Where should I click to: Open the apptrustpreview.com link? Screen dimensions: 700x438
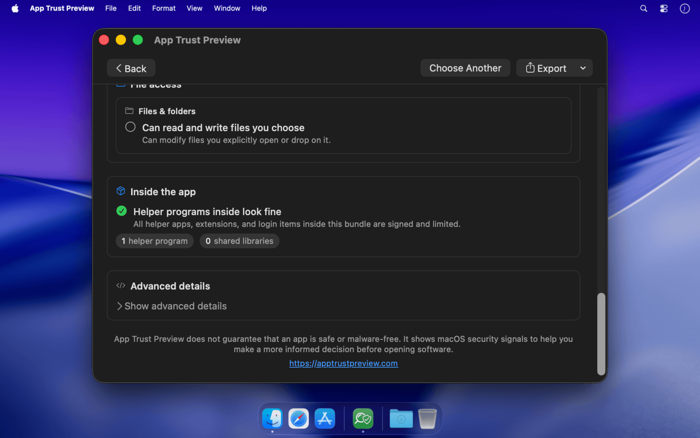pos(343,363)
